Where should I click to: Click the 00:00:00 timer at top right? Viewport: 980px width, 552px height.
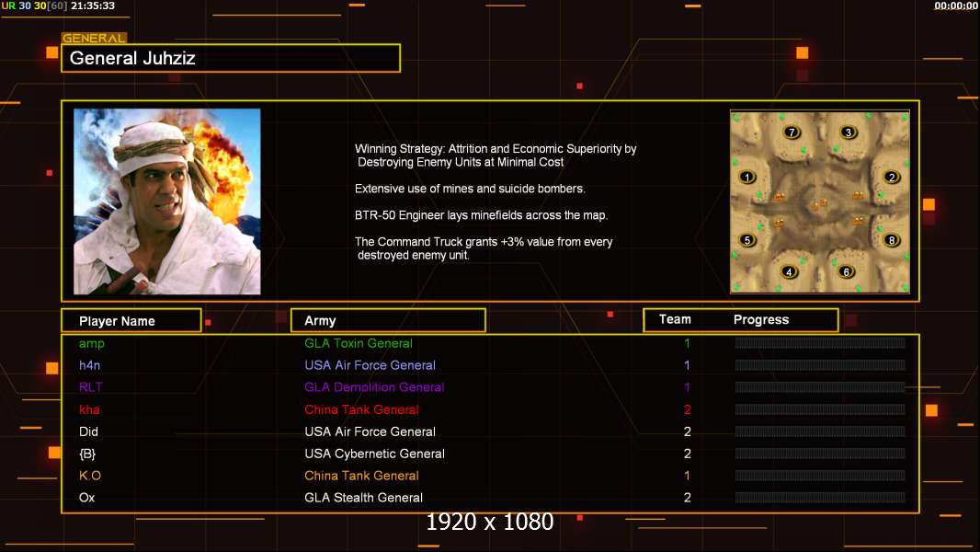(955, 6)
